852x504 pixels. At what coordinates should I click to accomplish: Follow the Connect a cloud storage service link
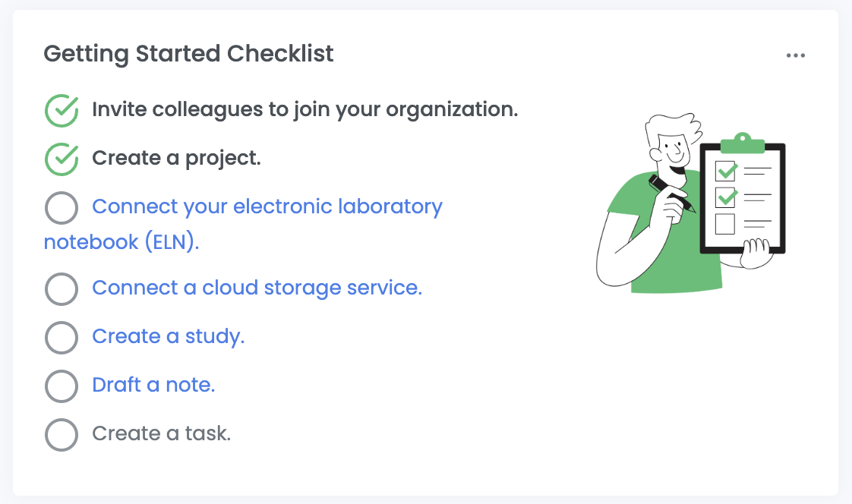pos(257,288)
